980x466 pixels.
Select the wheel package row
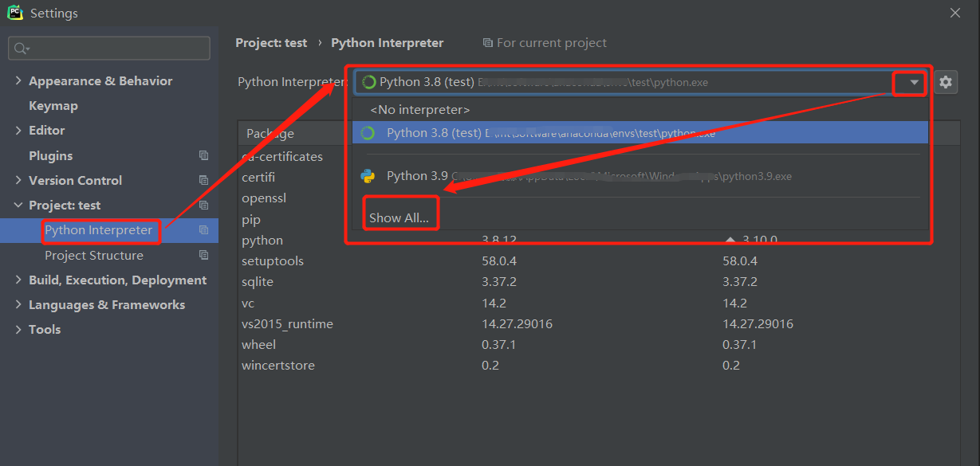coord(597,344)
